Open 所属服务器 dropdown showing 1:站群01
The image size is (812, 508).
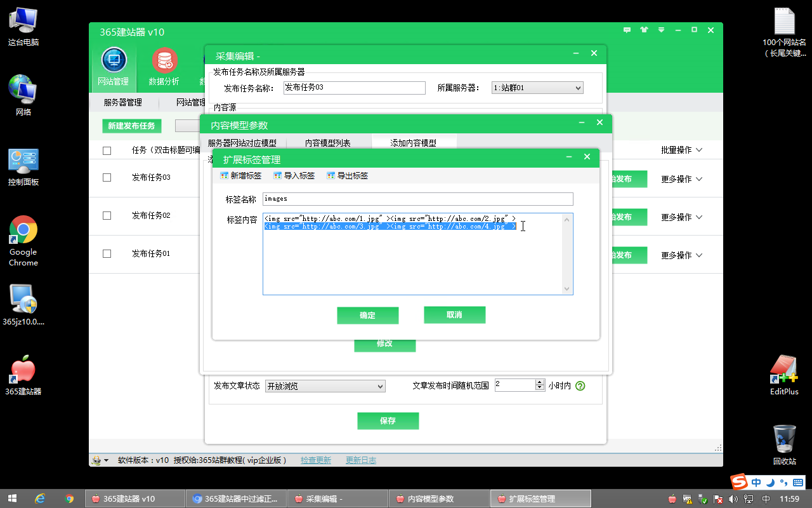coord(537,88)
